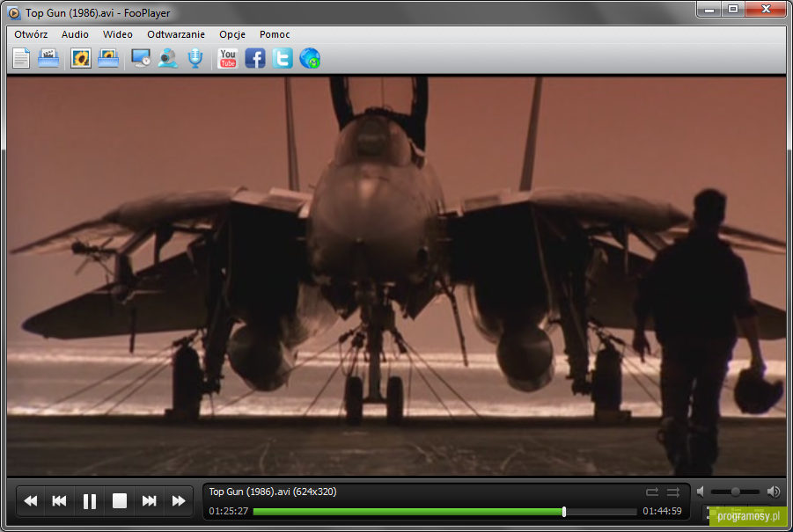
Task: Open the image folder icon with sunflower
Action: pos(107,58)
